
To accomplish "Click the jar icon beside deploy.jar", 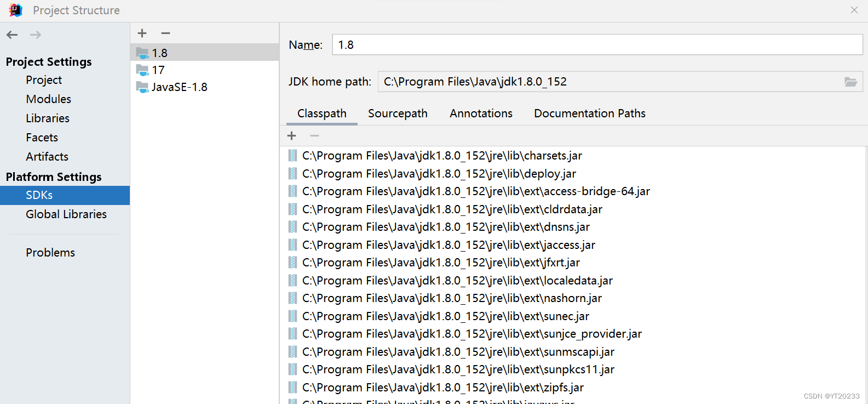I will 293,174.
